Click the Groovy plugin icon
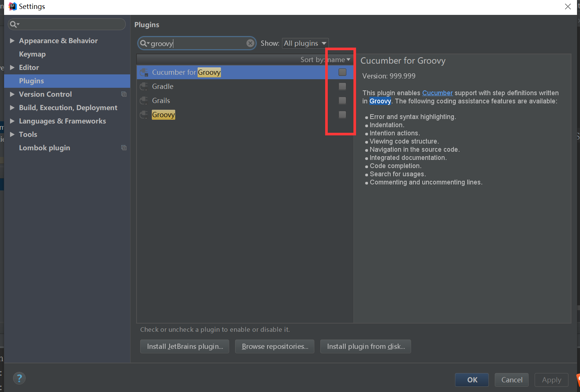The image size is (580, 392). (144, 115)
